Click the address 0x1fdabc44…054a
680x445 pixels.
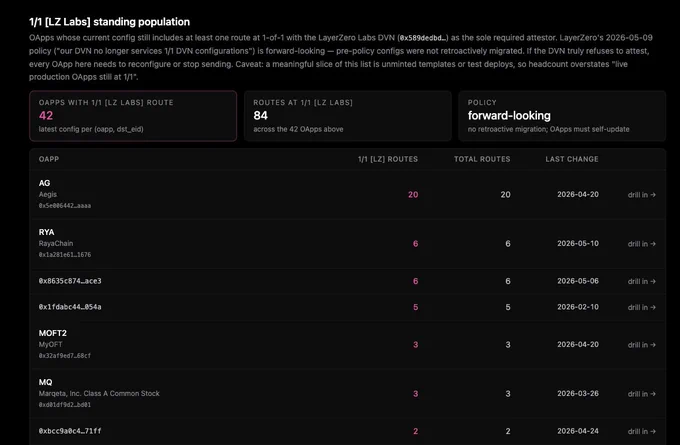click(x=70, y=307)
